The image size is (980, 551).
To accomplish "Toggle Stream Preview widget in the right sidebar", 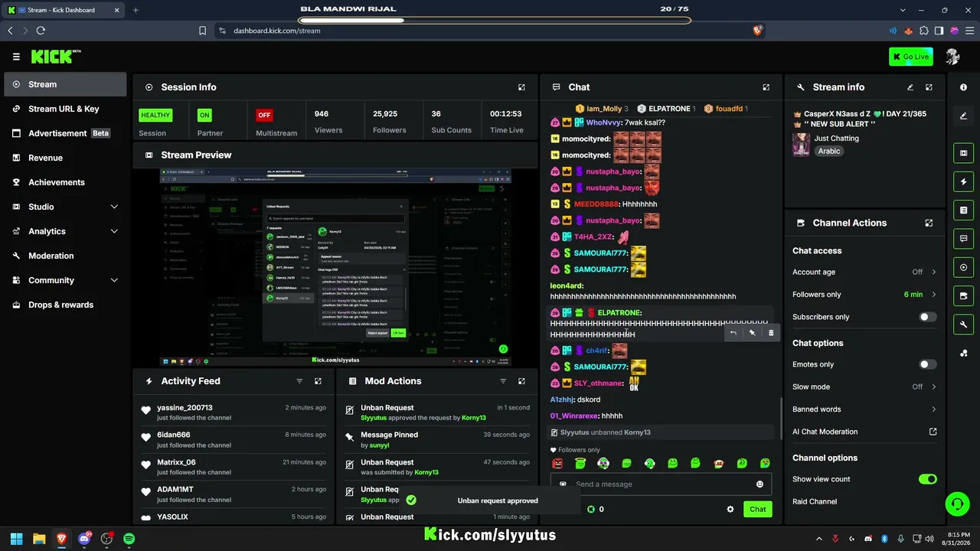I will [x=963, y=153].
